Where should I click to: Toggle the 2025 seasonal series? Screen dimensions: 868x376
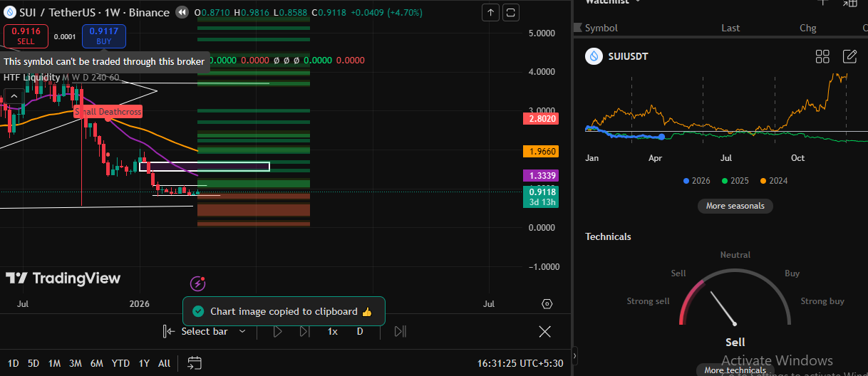(734, 181)
